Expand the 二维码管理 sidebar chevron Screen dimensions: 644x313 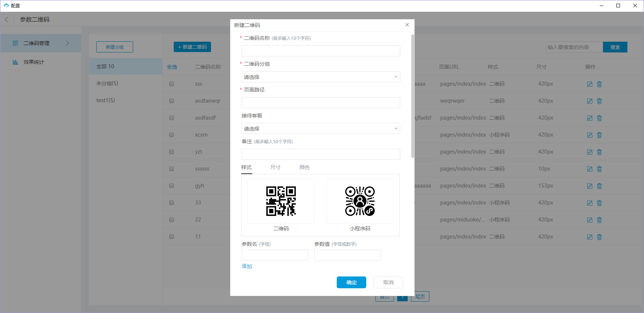[x=67, y=43]
